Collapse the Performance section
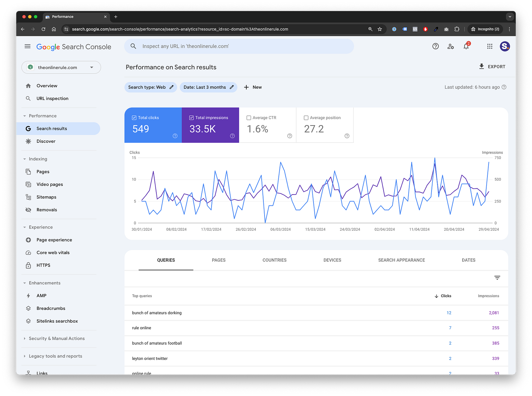The image size is (532, 396). pos(40,116)
